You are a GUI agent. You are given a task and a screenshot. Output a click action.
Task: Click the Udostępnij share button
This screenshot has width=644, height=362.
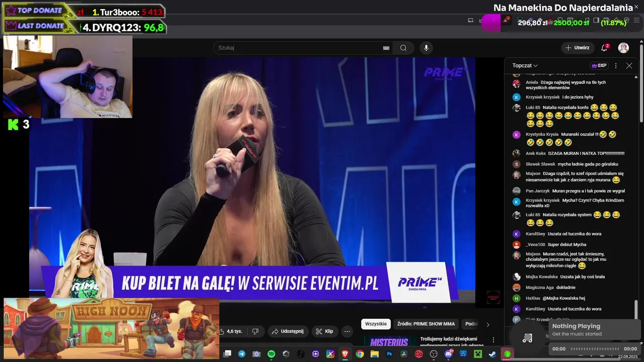(288, 331)
